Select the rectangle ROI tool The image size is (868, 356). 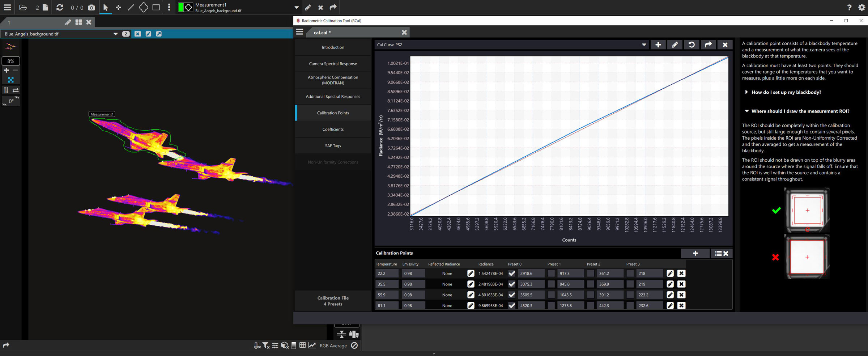coord(156,7)
